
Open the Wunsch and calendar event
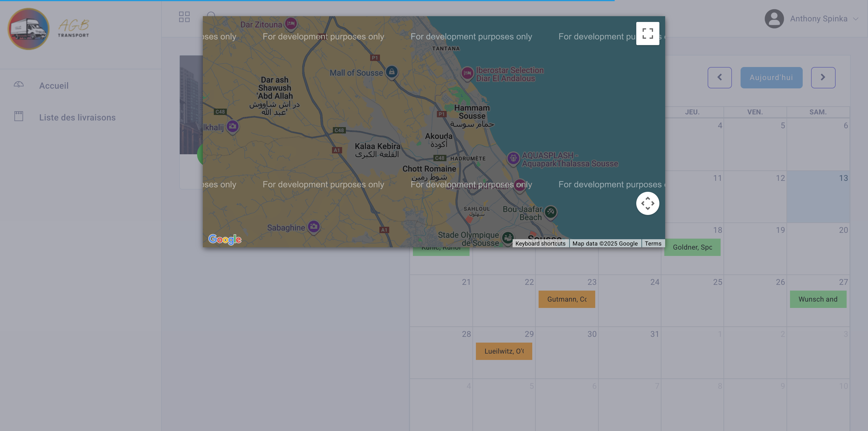pos(818,299)
